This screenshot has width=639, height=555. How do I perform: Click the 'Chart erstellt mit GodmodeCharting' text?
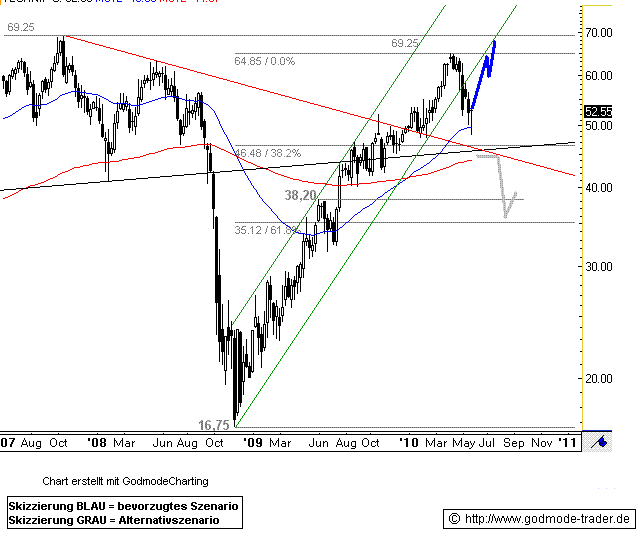125,481
